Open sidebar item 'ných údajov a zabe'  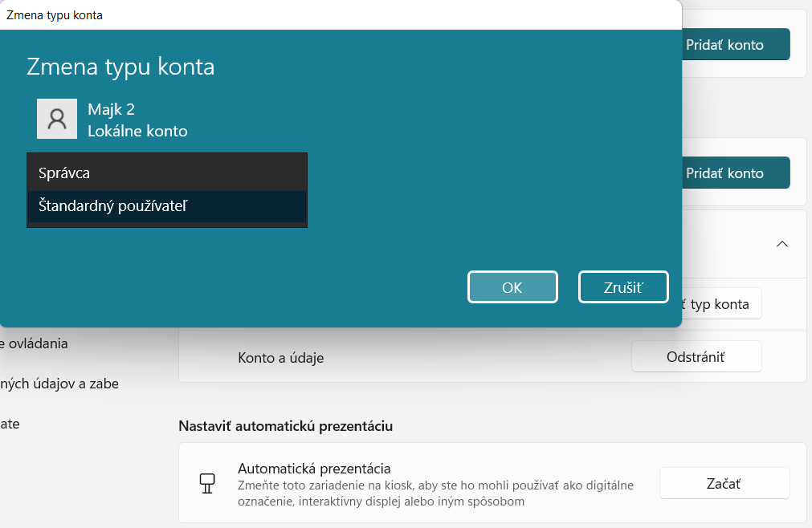point(59,384)
